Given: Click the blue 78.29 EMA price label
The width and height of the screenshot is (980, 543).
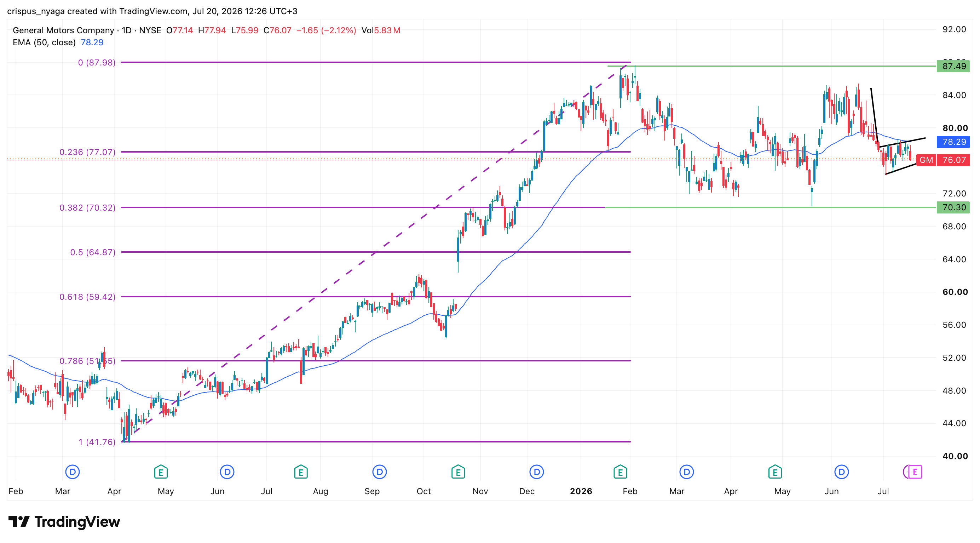Looking at the screenshot, I should (954, 142).
